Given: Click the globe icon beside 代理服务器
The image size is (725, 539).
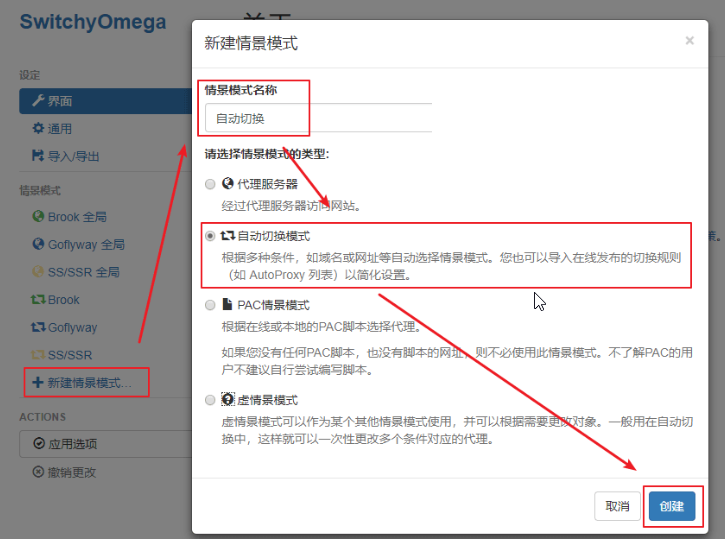Looking at the screenshot, I should pyautogui.click(x=227, y=184).
